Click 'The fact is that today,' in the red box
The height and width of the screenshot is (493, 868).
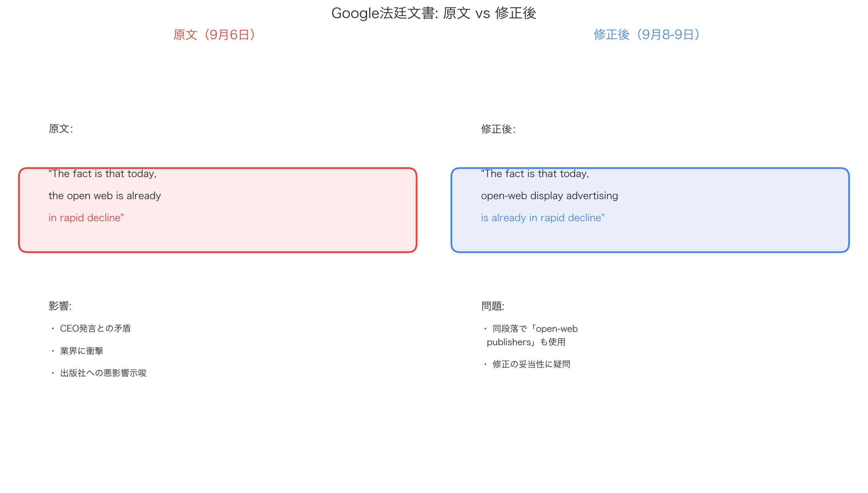(102, 174)
